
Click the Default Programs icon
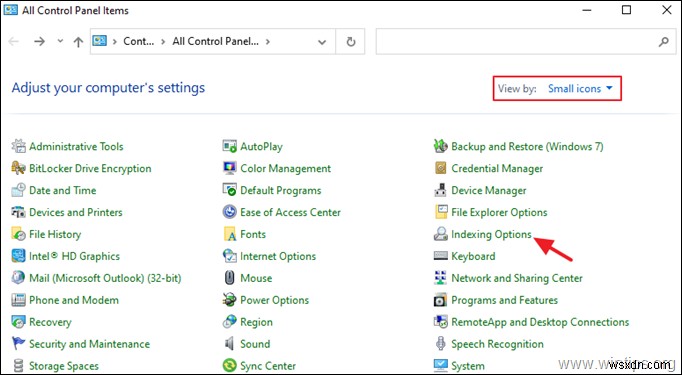click(229, 190)
